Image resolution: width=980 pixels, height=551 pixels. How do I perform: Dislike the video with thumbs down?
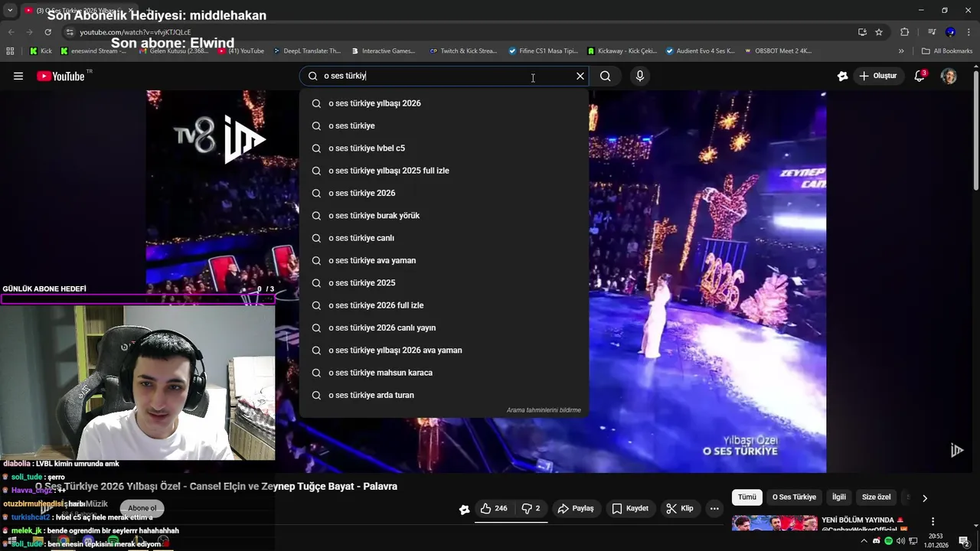pyautogui.click(x=531, y=508)
